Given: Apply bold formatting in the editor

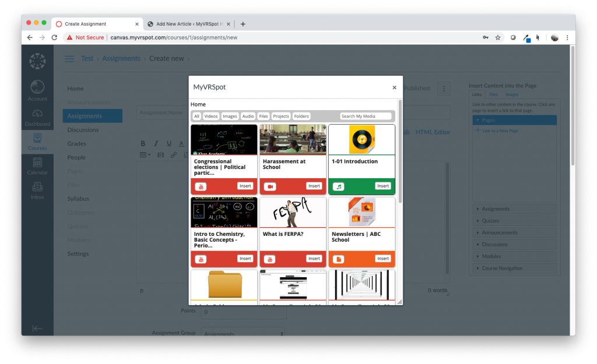Looking at the screenshot, I should click(143, 143).
